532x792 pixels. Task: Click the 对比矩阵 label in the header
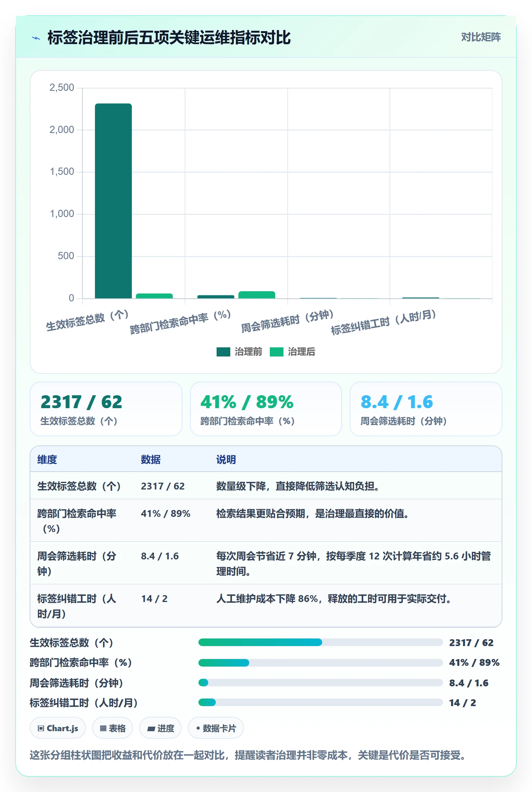pos(481,37)
